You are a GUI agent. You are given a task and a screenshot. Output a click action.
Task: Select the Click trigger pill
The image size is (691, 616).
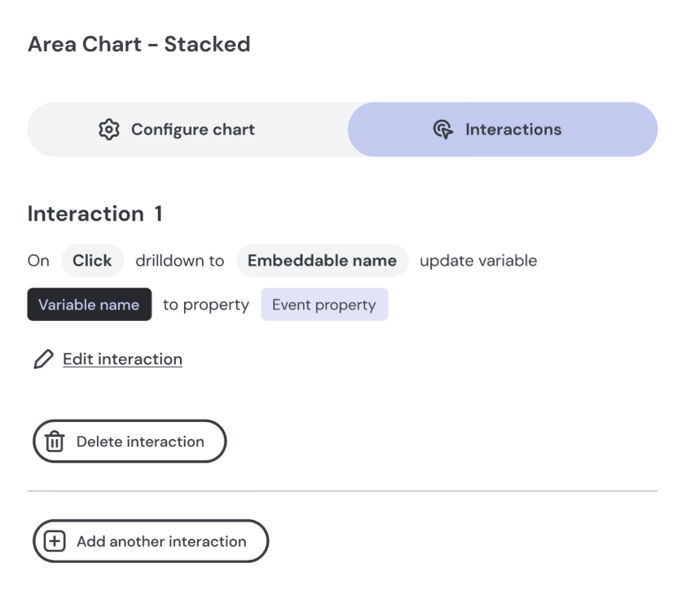pyautogui.click(x=92, y=261)
